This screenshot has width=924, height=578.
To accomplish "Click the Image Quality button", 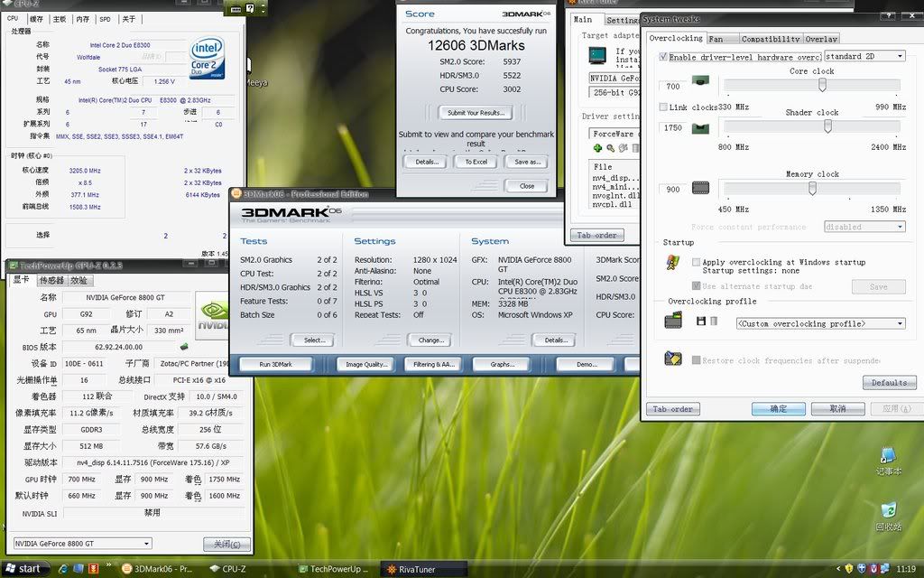I will point(366,364).
